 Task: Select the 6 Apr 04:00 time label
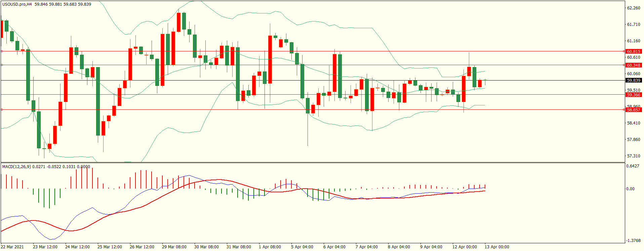pos(334,247)
